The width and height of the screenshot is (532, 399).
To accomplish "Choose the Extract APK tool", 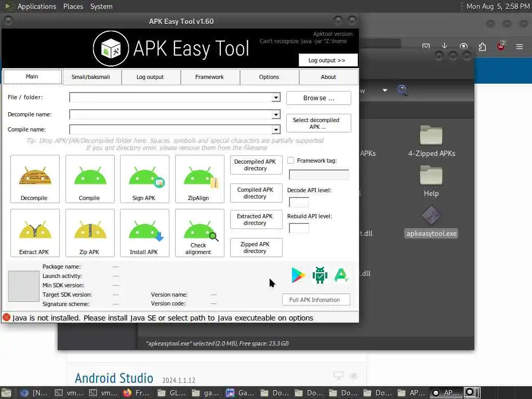I will [35, 233].
